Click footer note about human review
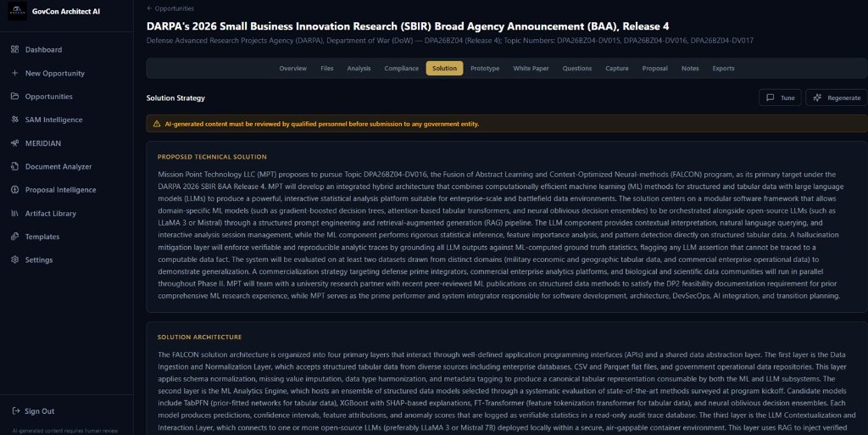868x435 pixels. [x=64, y=431]
